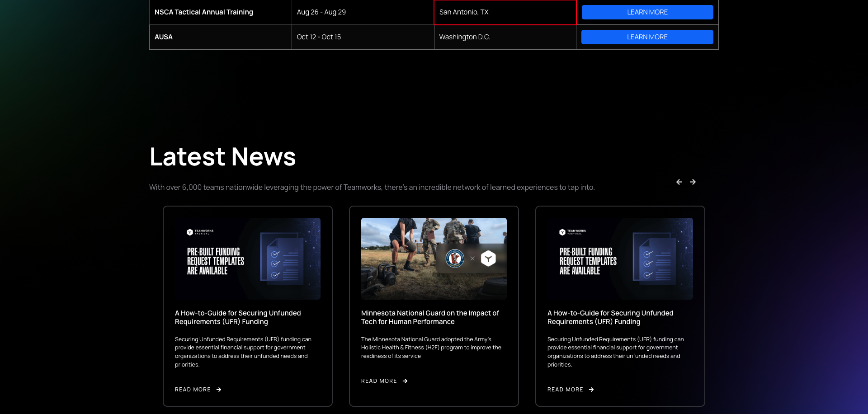This screenshot has width=868, height=414.
Task: Click the arrow icon beside Minnesota article's READ MORE
Action: (x=405, y=381)
